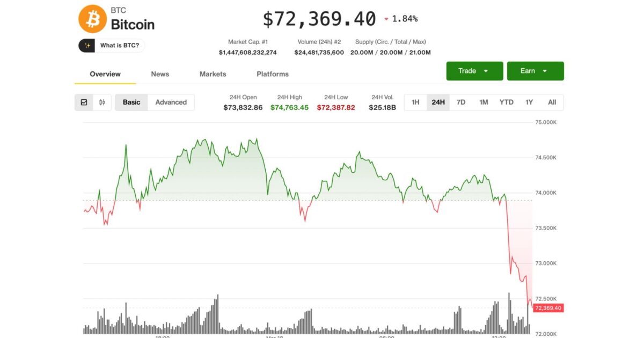Click the Bitcoin logo icon
644x338 pixels.
(x=93, y=19)
